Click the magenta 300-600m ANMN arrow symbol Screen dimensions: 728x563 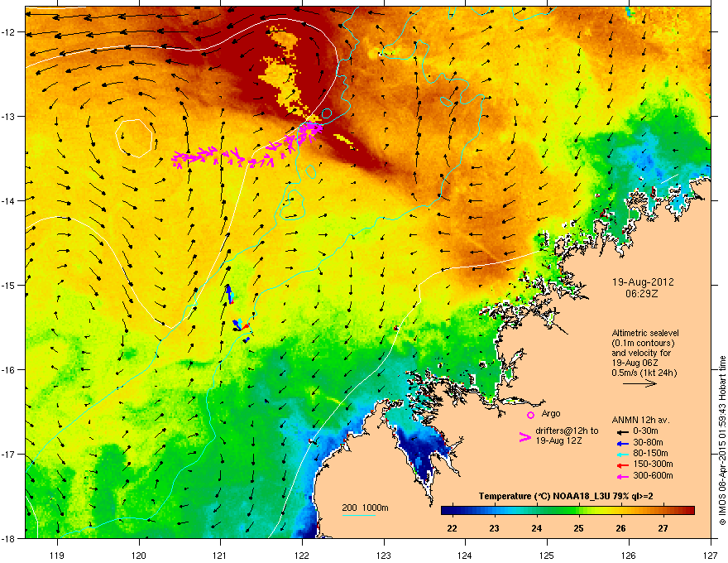pos(623,476)
